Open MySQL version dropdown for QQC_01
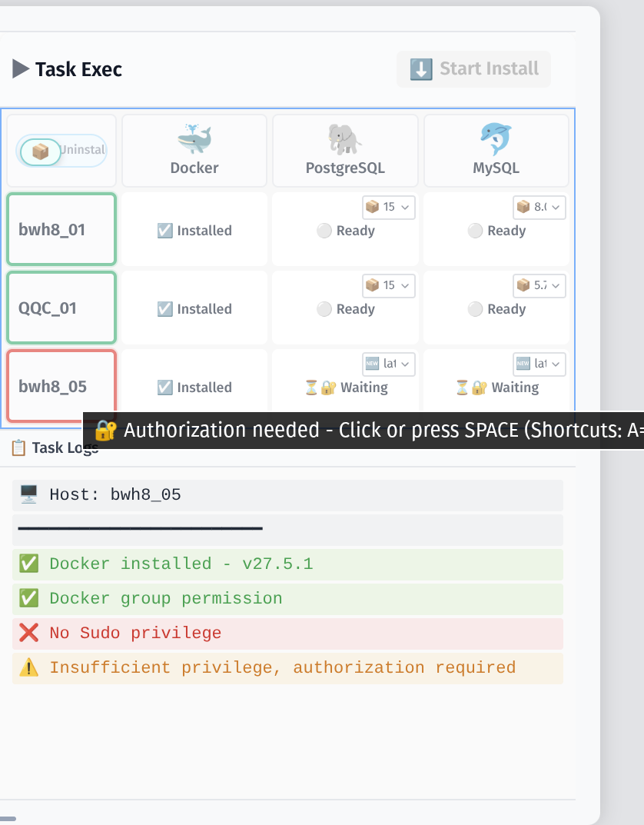 click(x=539, y=285)
